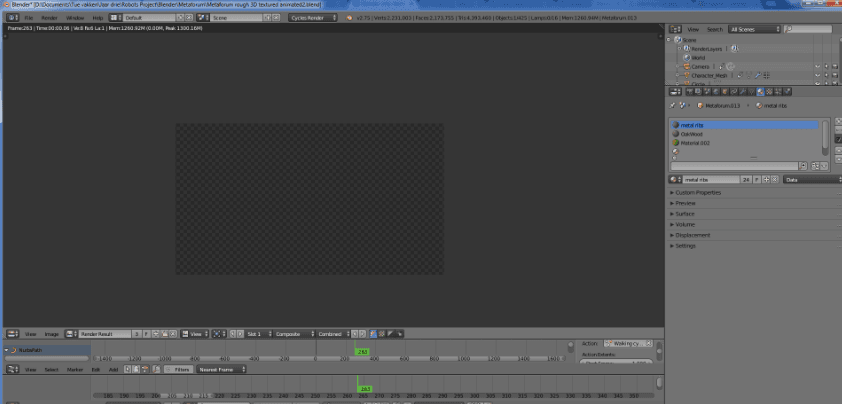Image resolution: width=842 pixels, height=404 pixels.
Task: Click the green frame 263 marker
Action: click(363, 352)
